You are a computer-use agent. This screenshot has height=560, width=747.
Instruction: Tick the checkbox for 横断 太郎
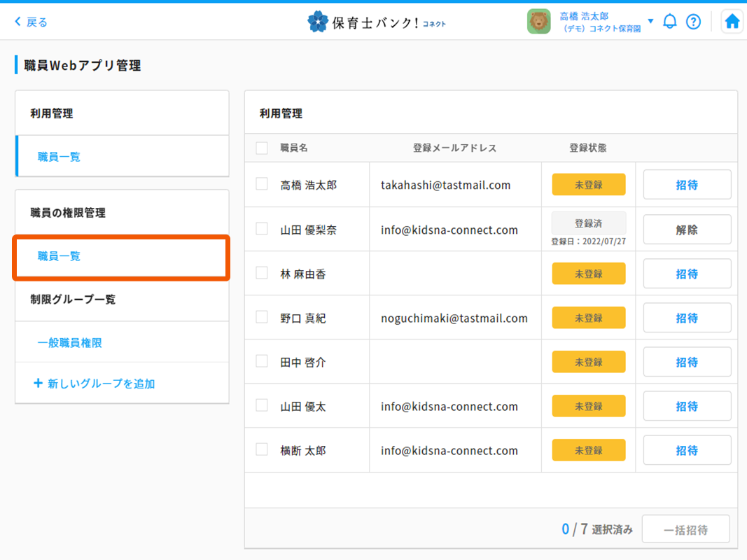262,449
